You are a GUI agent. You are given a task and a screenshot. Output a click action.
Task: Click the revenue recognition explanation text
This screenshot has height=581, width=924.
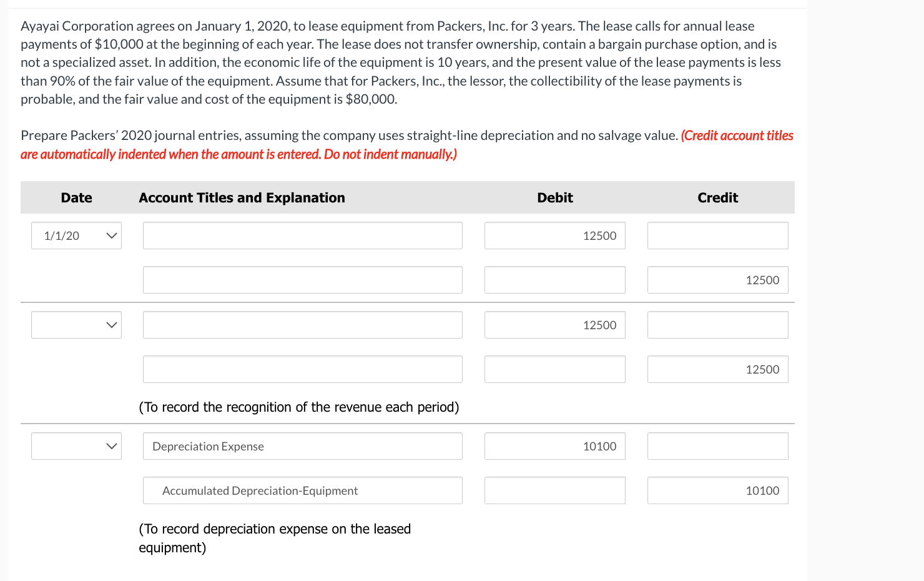[299, 407]
